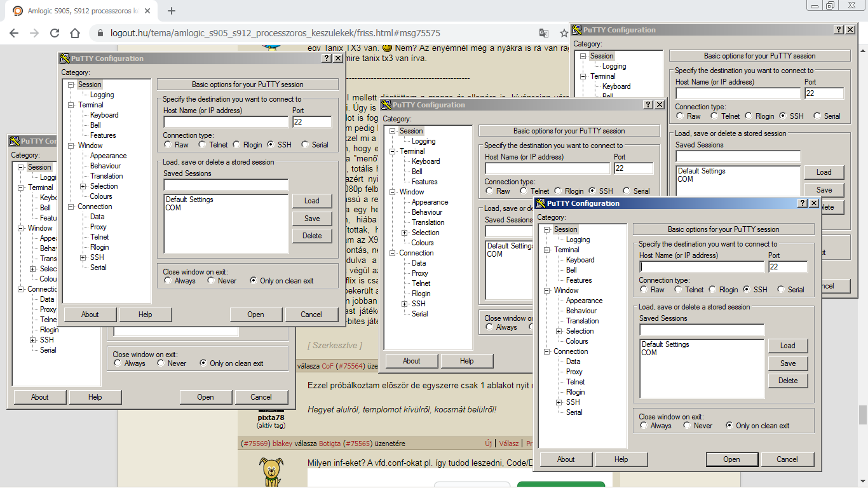Image resolution: width=868 pixels, height=488 pixels.
Task: Click Open button in active PuTTY window
Action: (731, 459)
